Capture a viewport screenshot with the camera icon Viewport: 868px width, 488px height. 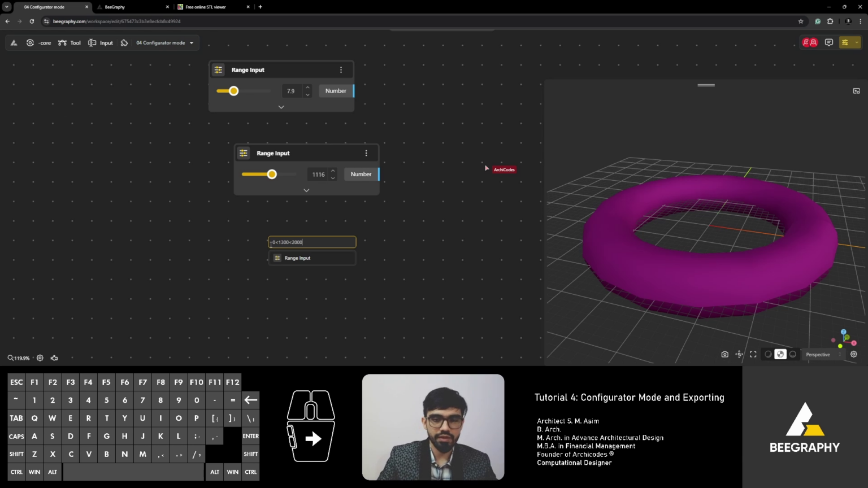pyautogui.click(x=725, y=354)
